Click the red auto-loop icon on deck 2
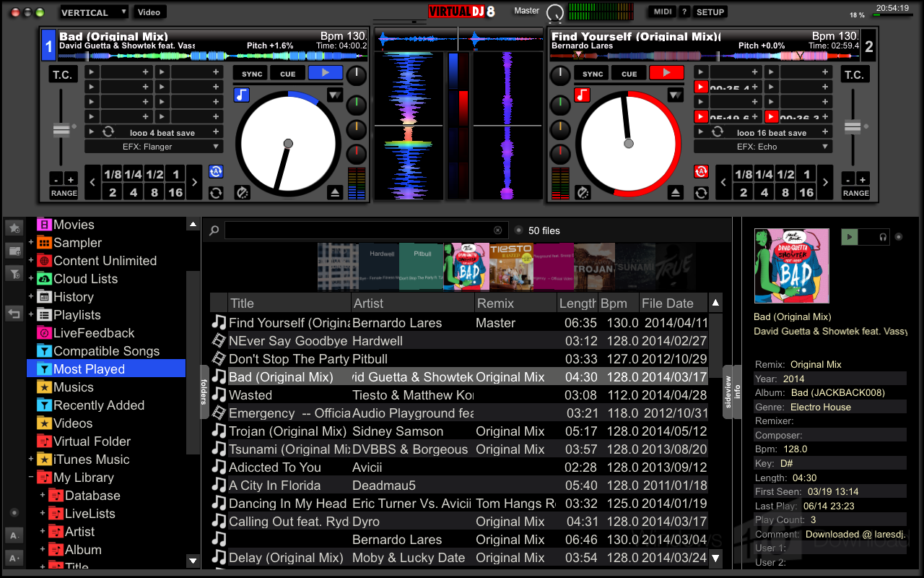The height and width of the screenshot is (578, 924). click(x=701, y=171)
